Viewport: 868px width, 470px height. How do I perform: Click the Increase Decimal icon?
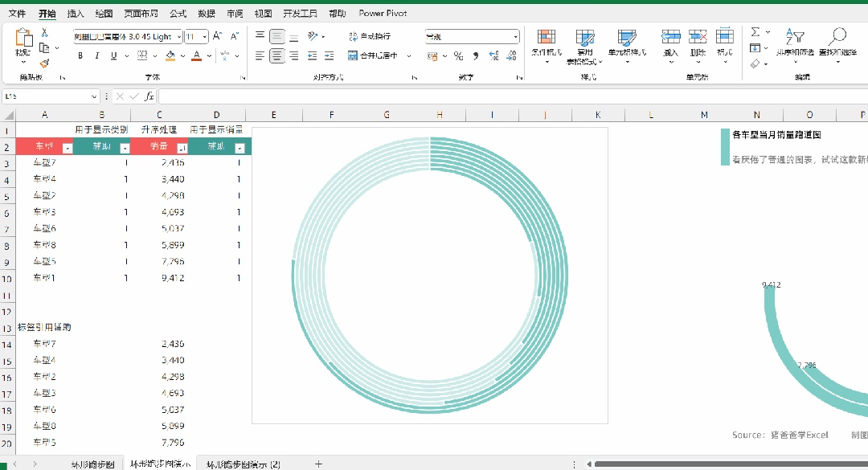coord(493,55)
